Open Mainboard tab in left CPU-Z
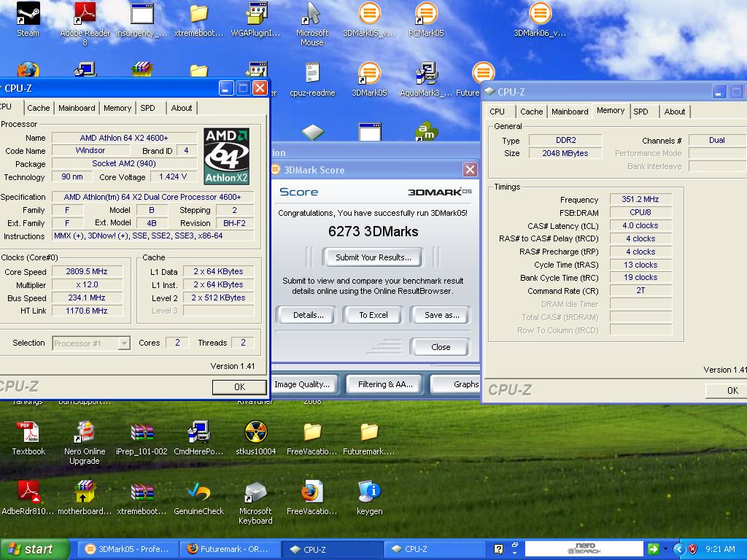 coord(77,108)
